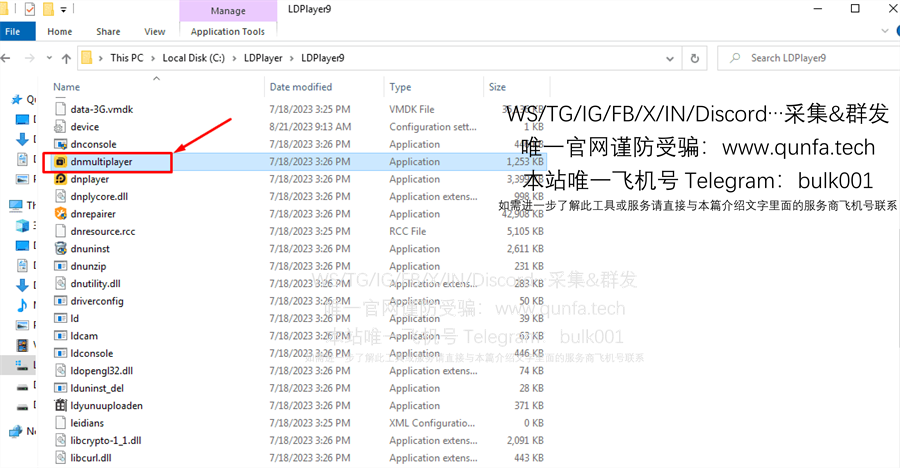Image resolution: width=900 pixels, height=468 pixels.
Task: Sort files by the Type column
Action: point(400,87)
